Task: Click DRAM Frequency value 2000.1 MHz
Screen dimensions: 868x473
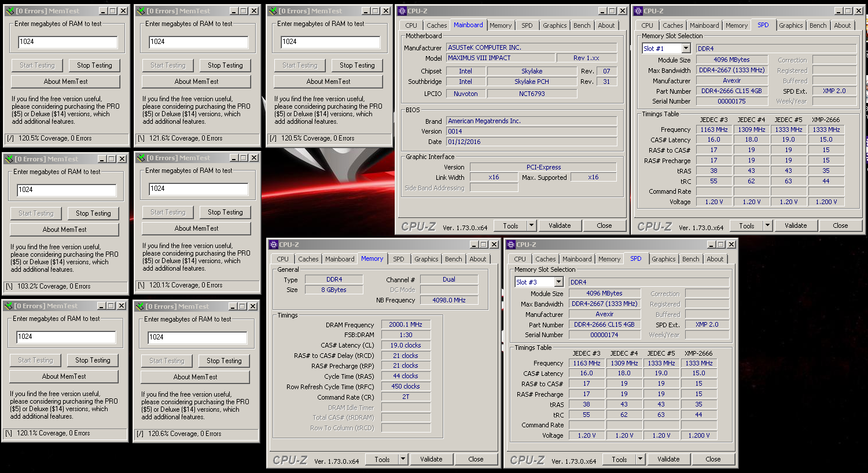Action: [406, 324]
